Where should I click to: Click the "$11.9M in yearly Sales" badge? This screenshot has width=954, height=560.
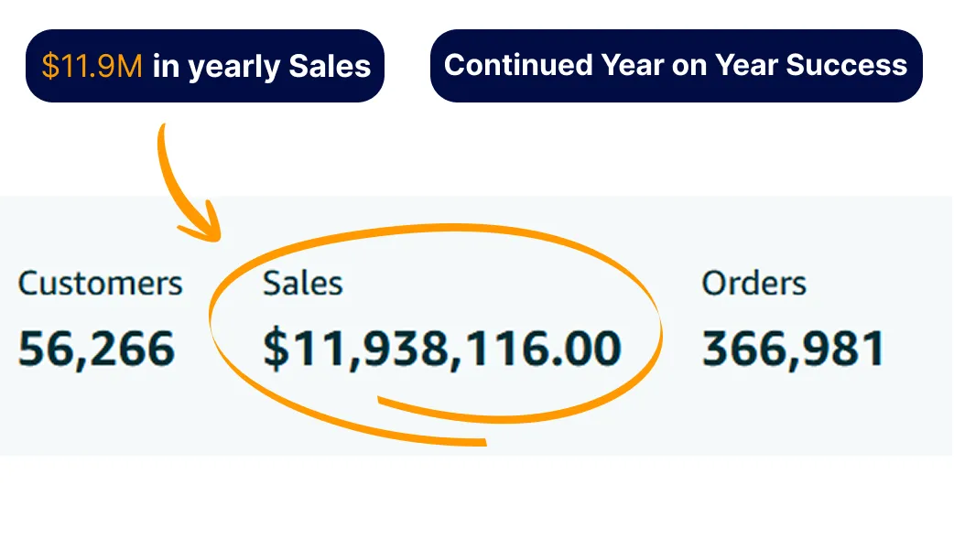[205, 66]
